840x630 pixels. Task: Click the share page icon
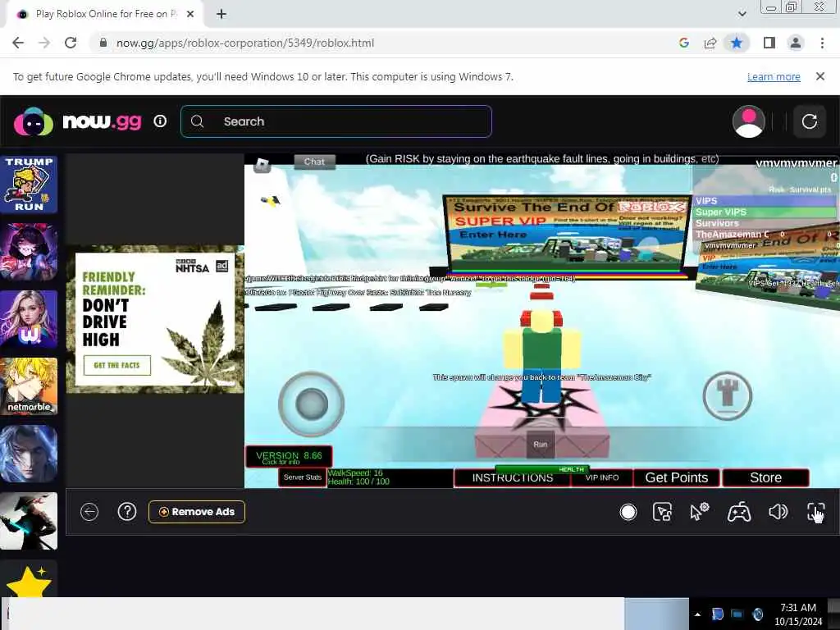(710, 43)
